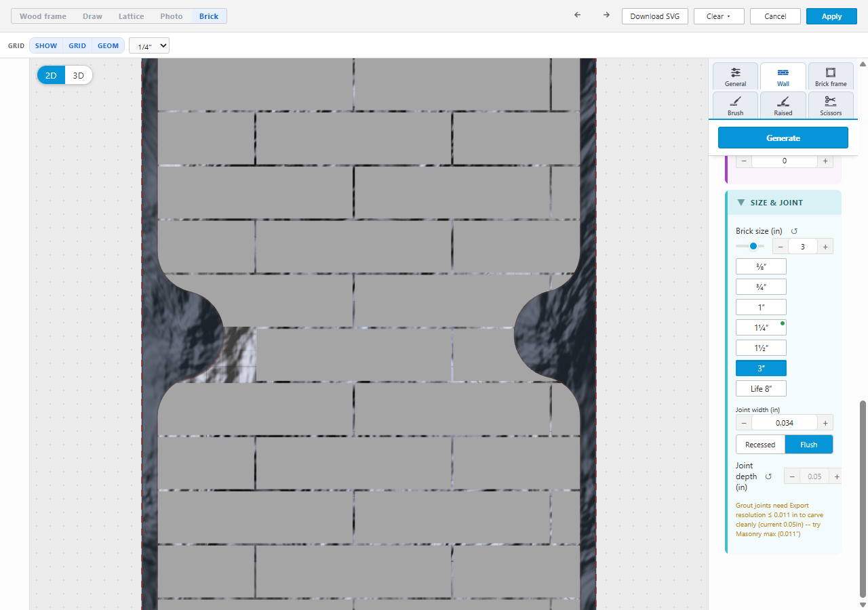Toggle the GRID snap option
Image resolution: width=868 pixels, height=610 pixels.
[x=77, y=46]
